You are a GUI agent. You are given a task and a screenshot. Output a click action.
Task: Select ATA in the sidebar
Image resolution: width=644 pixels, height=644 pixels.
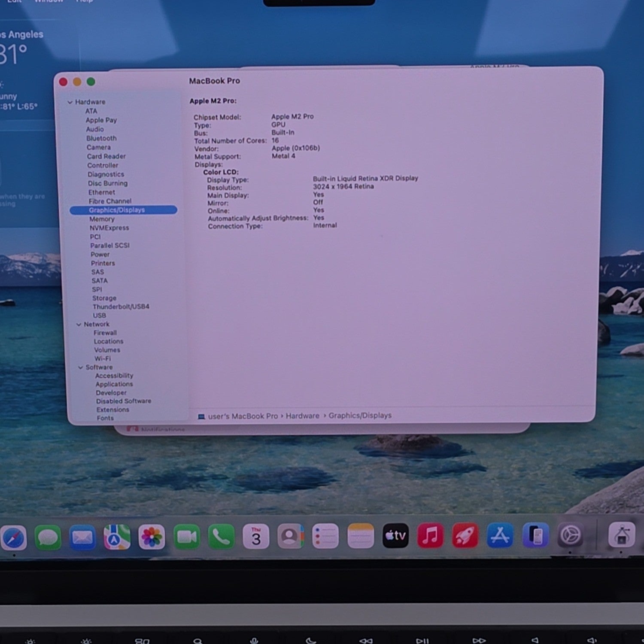(91, 111)
